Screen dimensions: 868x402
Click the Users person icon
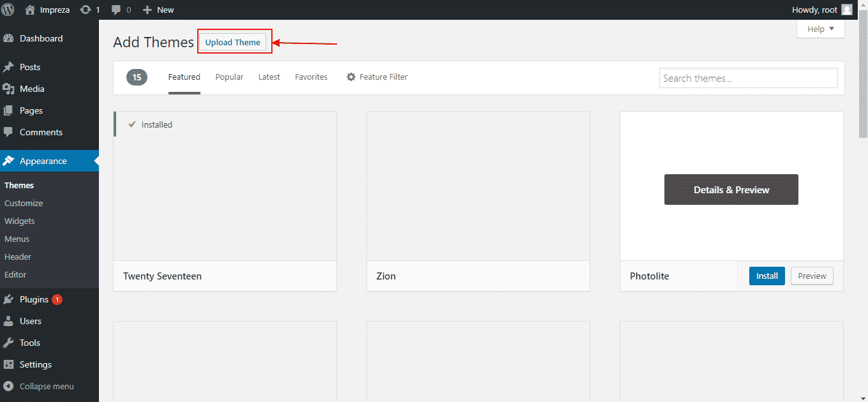pos(8,321)
